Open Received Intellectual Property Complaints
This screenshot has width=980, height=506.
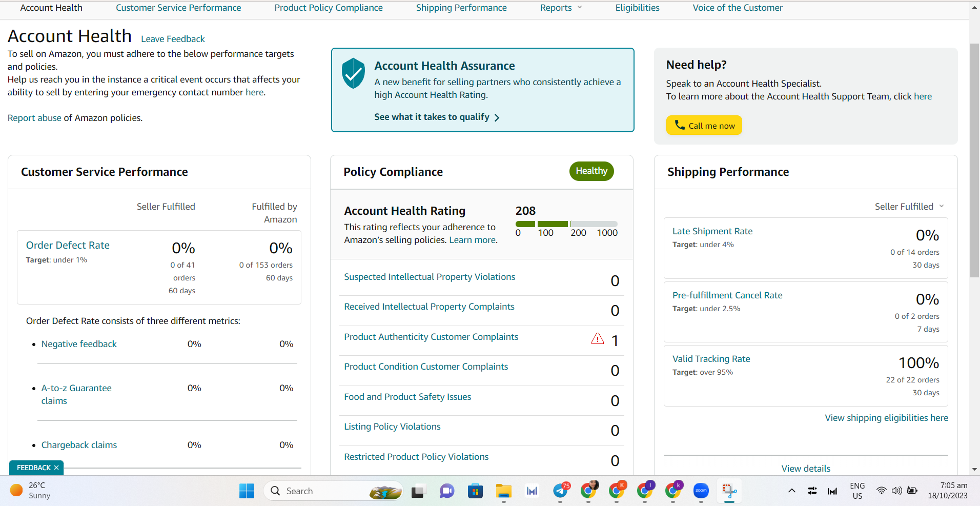click(x=429, y=307)
